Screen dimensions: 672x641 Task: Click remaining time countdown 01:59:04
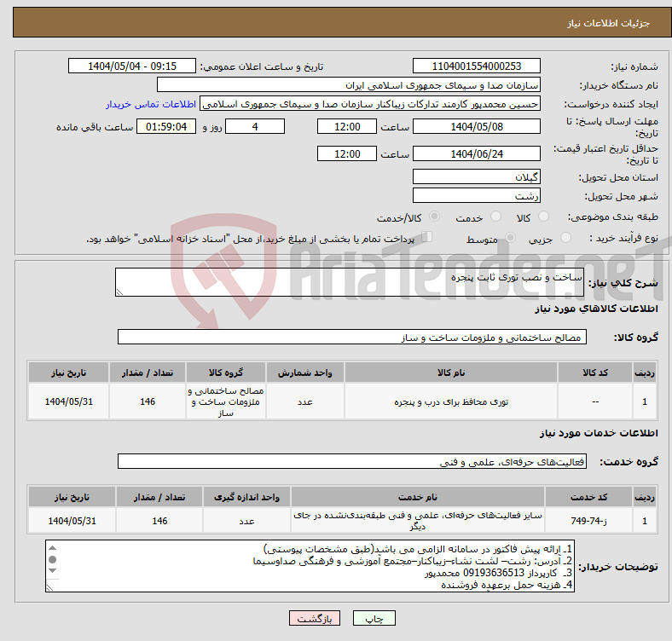[166, 126]
